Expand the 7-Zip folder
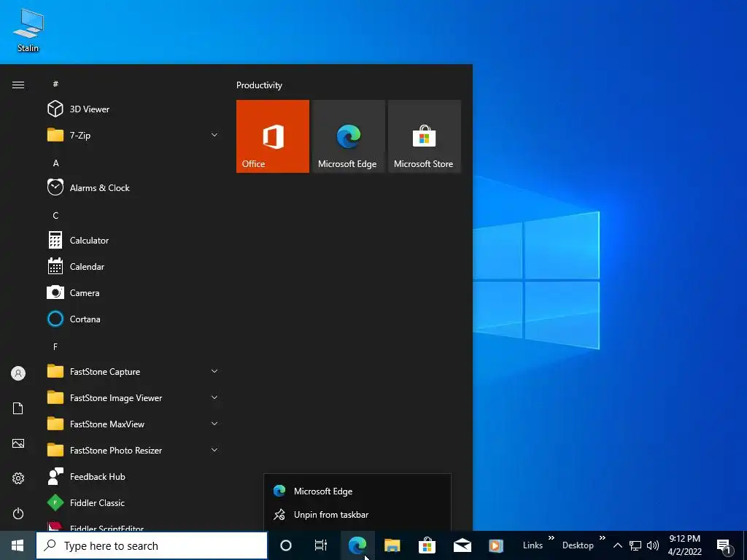The image size is (747, 560). [x=214, y=135]
